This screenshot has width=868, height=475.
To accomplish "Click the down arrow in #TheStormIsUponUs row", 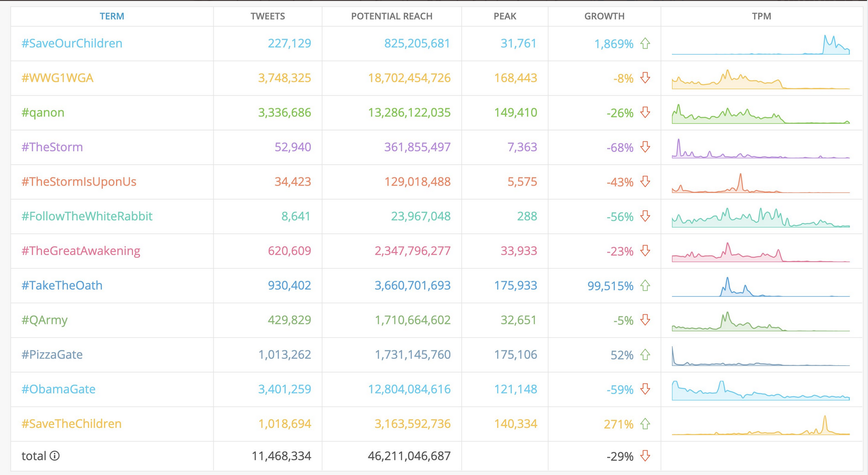I will [645, 182].
